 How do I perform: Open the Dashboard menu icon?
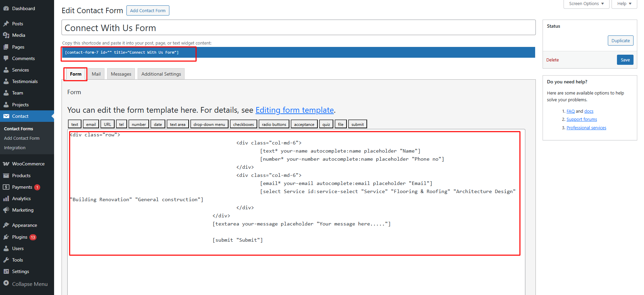(x=6, y=8)
